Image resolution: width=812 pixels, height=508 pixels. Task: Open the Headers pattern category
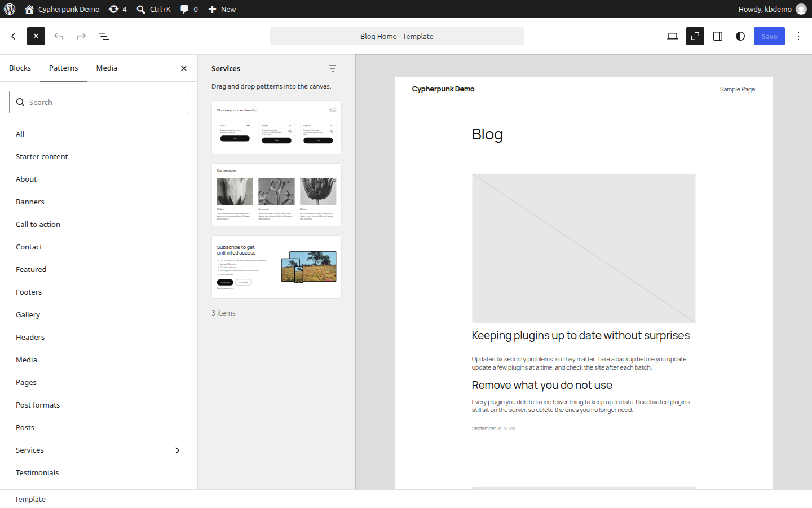coord(99,337)
